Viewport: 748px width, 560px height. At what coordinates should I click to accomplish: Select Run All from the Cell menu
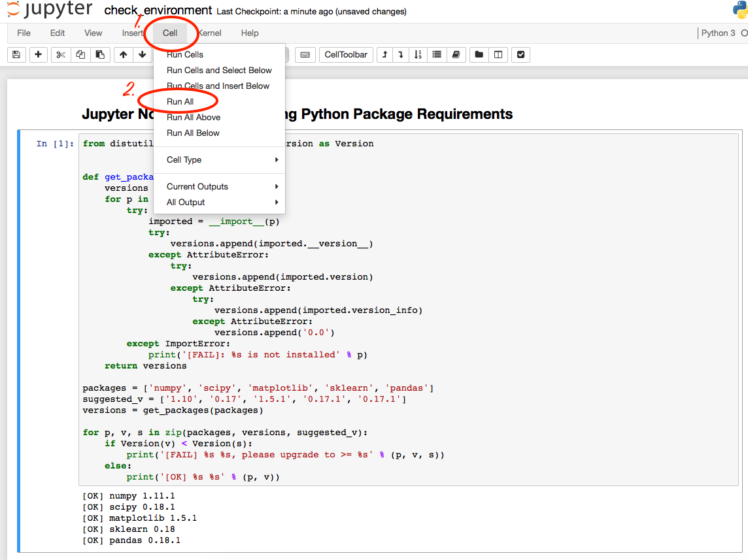180,102
